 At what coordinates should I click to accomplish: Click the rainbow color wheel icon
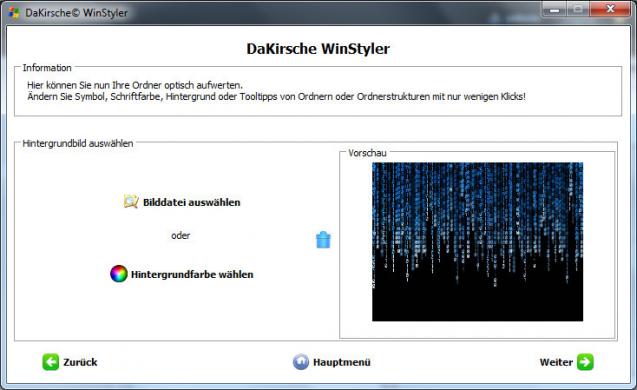(x=119, y=274)
